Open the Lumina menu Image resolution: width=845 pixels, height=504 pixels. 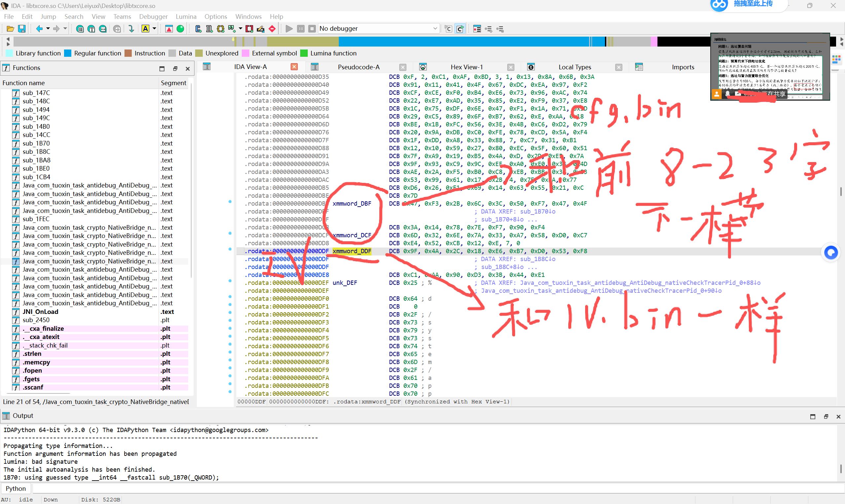186,16
